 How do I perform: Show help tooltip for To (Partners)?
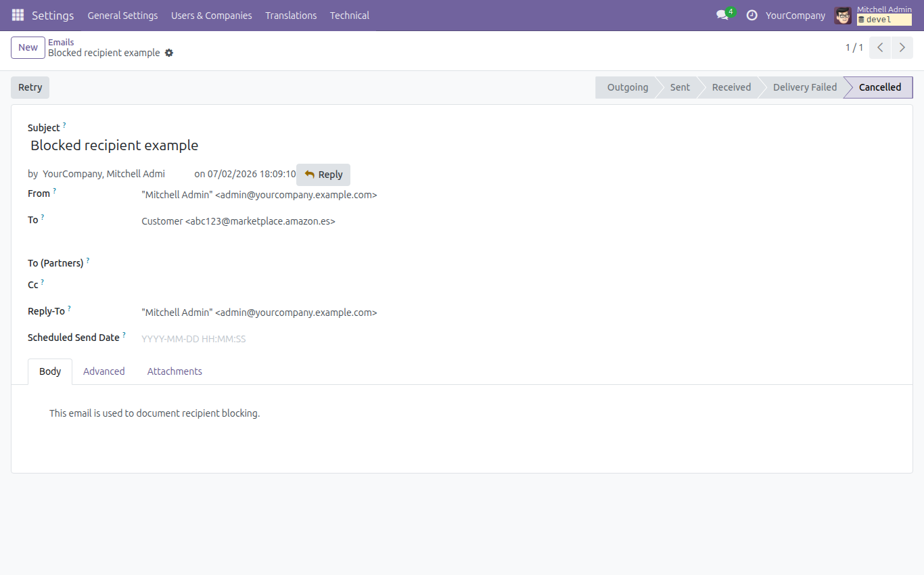pyautogui.click(x=88, y=260)
